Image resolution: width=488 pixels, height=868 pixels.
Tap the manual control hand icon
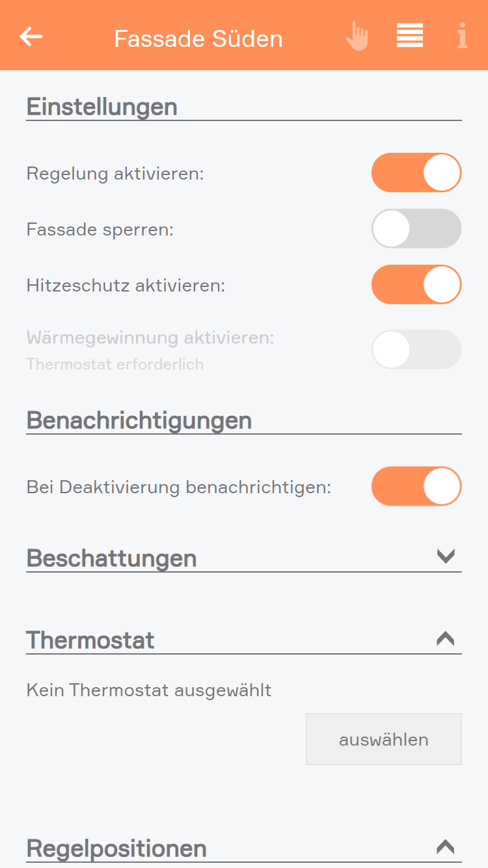[357, 36]
